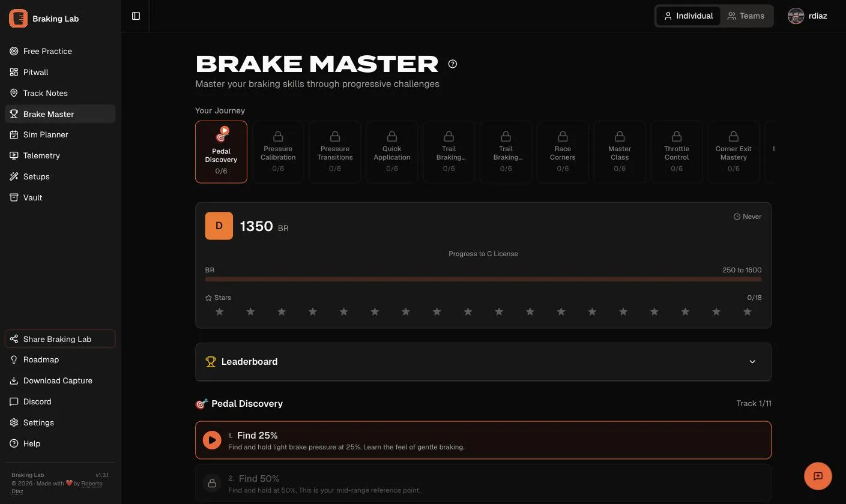846x504 pixels.
Task: Click the rdiaz profile avatar
Action: tap(796, 16)
